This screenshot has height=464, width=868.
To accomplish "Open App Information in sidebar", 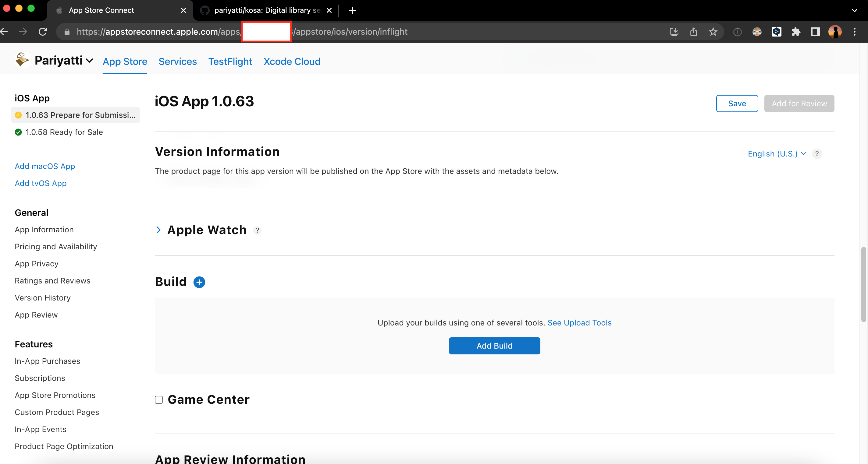I will pos(44,230).
